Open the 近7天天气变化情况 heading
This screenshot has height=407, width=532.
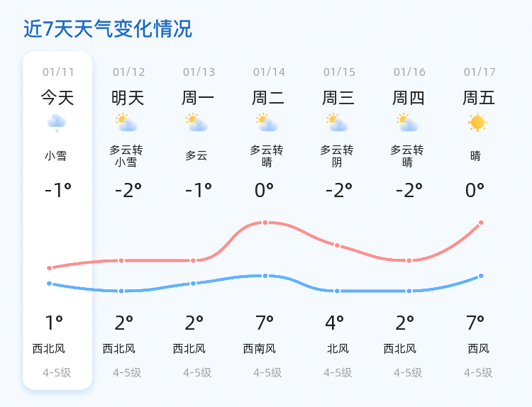[x=108, y=29]
